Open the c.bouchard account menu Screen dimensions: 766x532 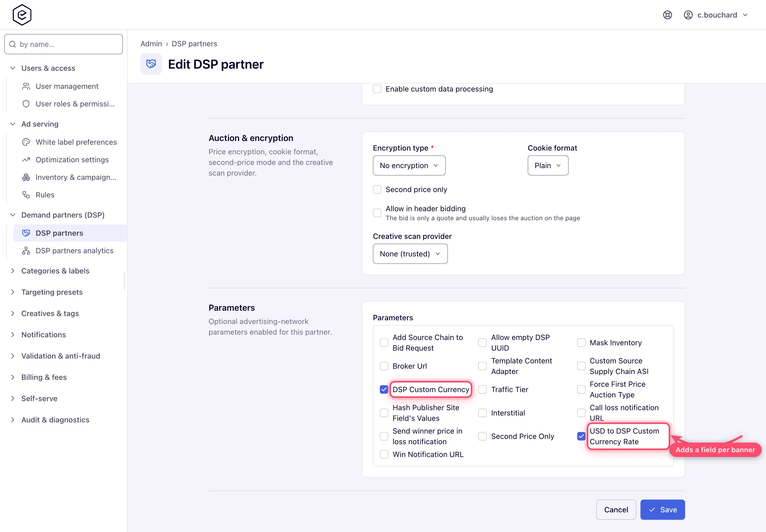point(716,15)
